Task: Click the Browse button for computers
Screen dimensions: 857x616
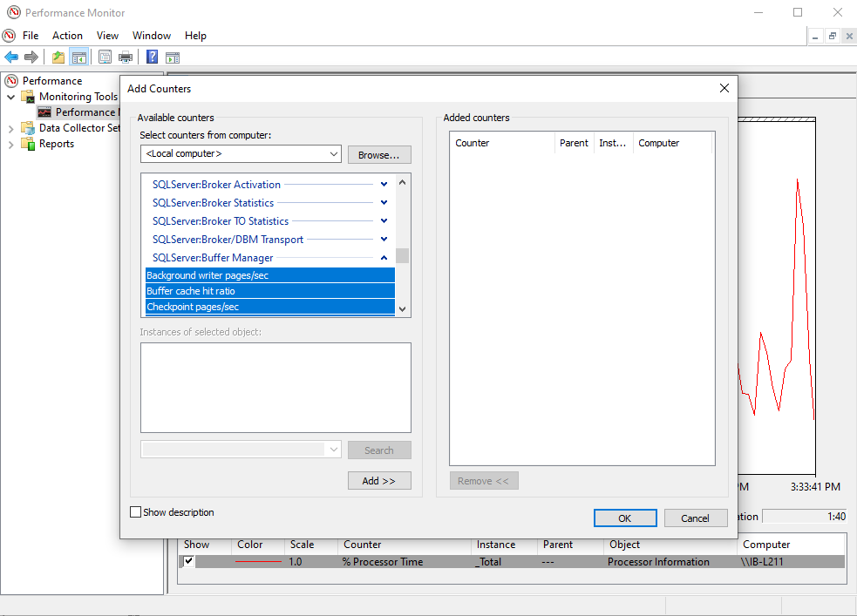Action: [x=379, y=154]
